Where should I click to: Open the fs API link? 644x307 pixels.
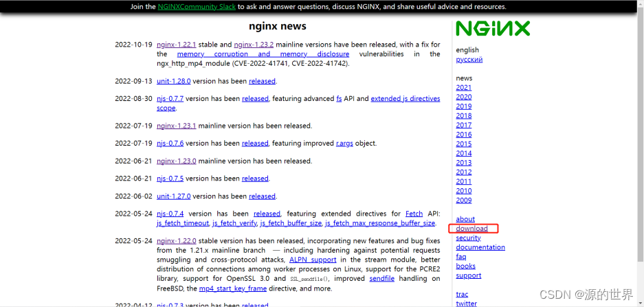pyautogui.click(x=339, y=98)
